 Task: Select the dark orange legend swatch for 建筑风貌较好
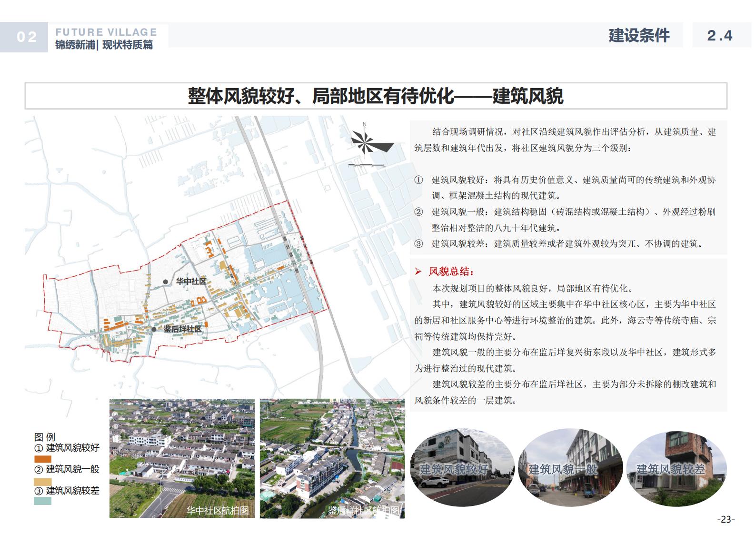click(43, 459)
